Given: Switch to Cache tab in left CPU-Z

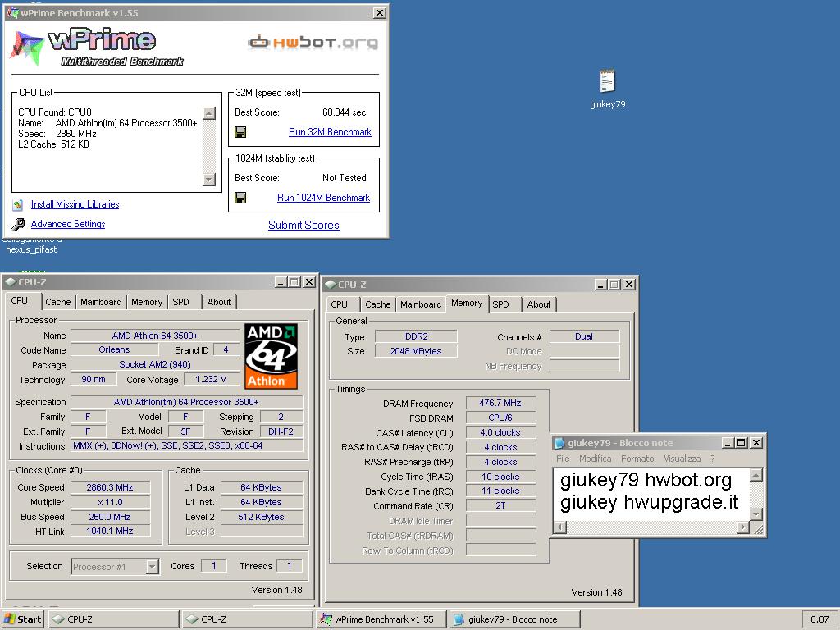Looking at the screenshot, I should [58, 302].
